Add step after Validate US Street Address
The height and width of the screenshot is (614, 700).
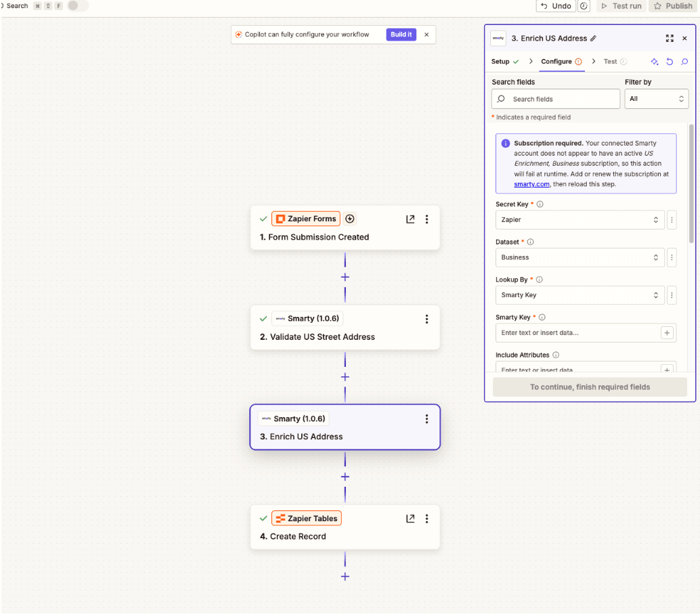(x=345, y=377)
